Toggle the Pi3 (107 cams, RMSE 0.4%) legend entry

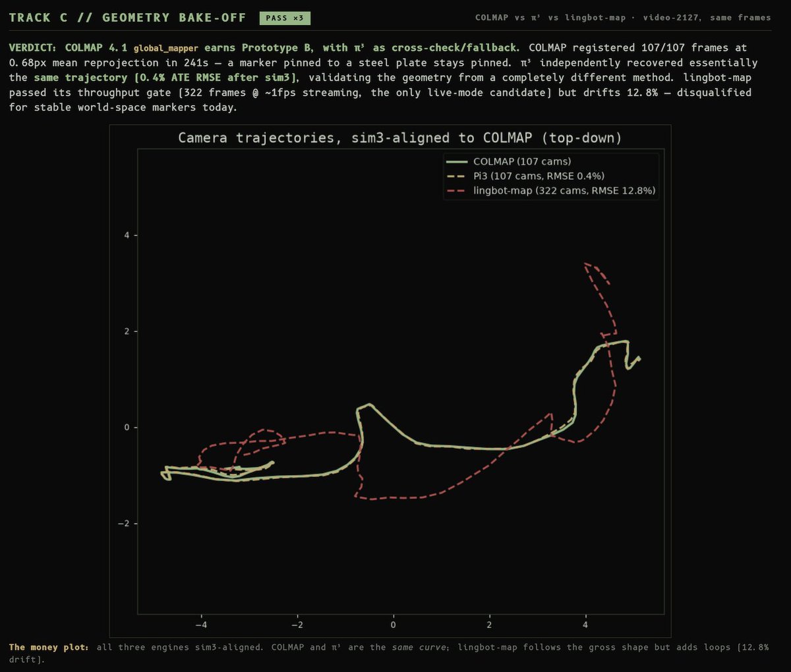tap(525, 176)
